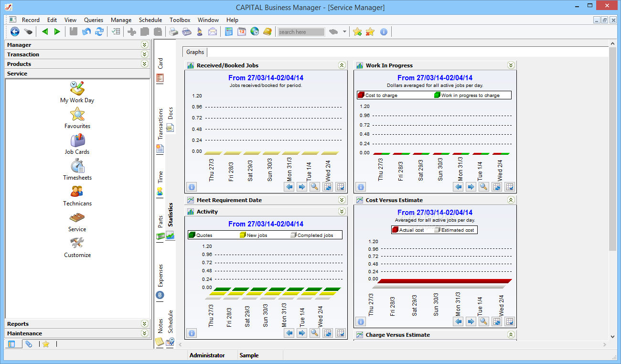Expand the Products sidebar section

coord(144,64)
